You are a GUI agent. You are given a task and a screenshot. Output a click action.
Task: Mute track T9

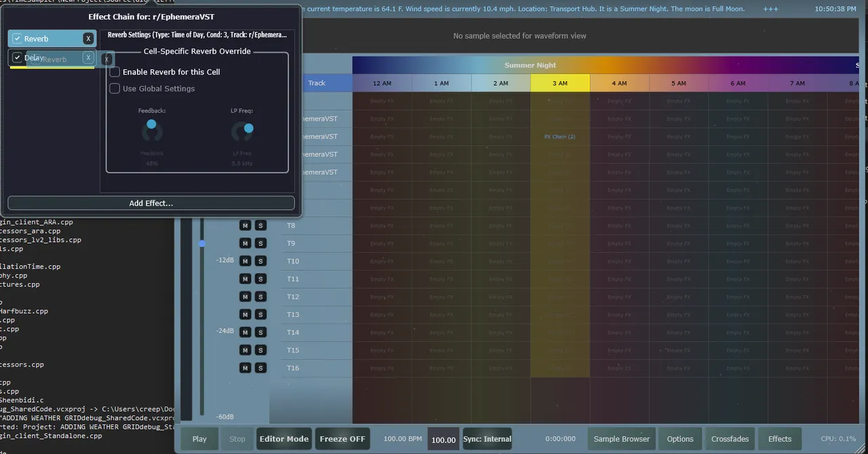click(245, 244)
